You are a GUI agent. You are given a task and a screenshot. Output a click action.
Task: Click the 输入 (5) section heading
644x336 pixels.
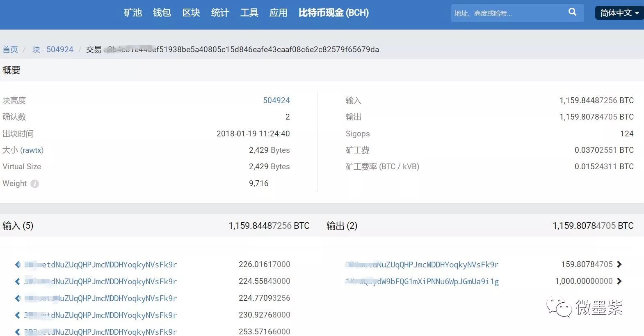pyautogui.click(x=18, y=226)
